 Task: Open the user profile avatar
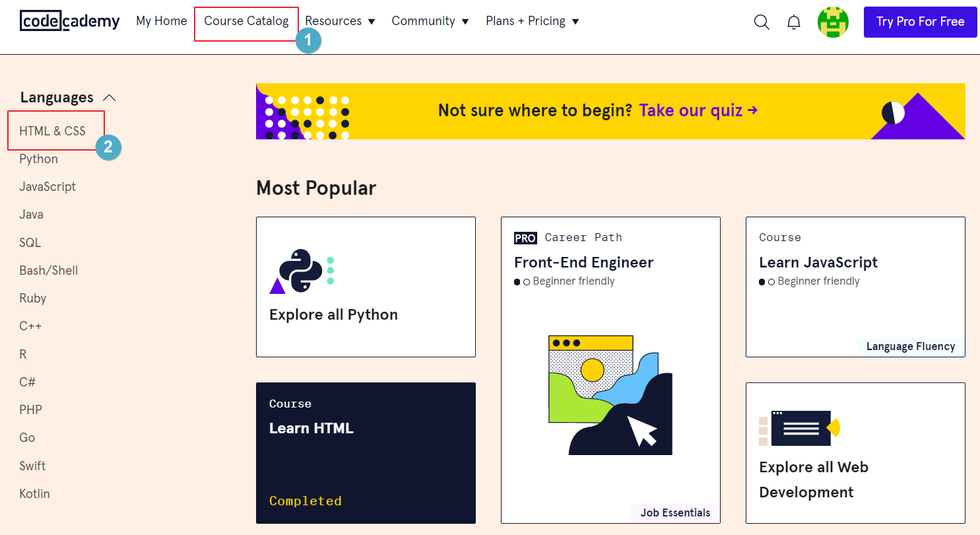pyautogui.click(x=833, y=22)
